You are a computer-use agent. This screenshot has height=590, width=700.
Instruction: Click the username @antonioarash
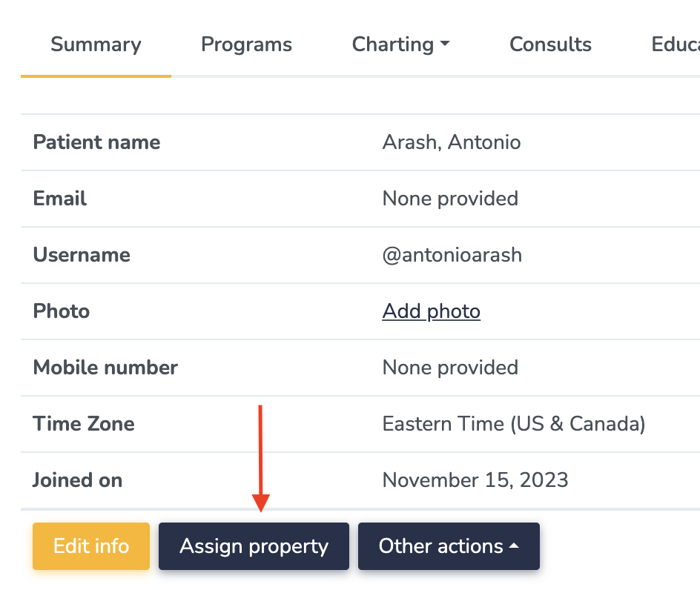tap(452, 255)
